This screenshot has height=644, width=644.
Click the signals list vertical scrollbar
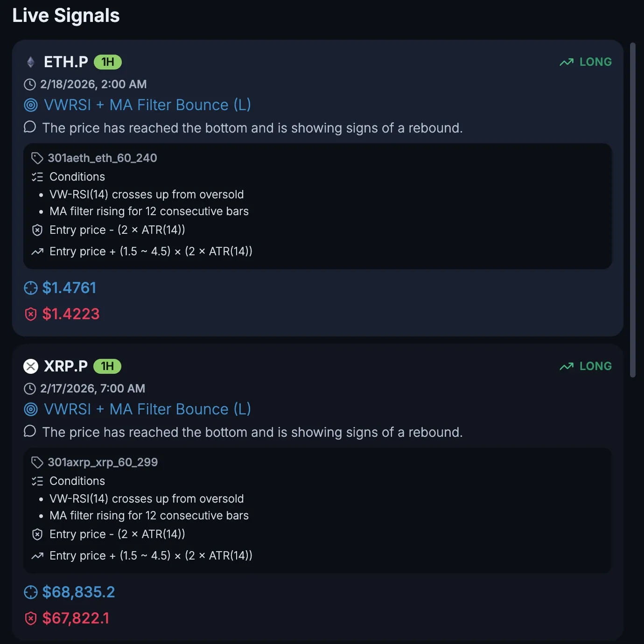pyautogui.click(x=633, y=210)
